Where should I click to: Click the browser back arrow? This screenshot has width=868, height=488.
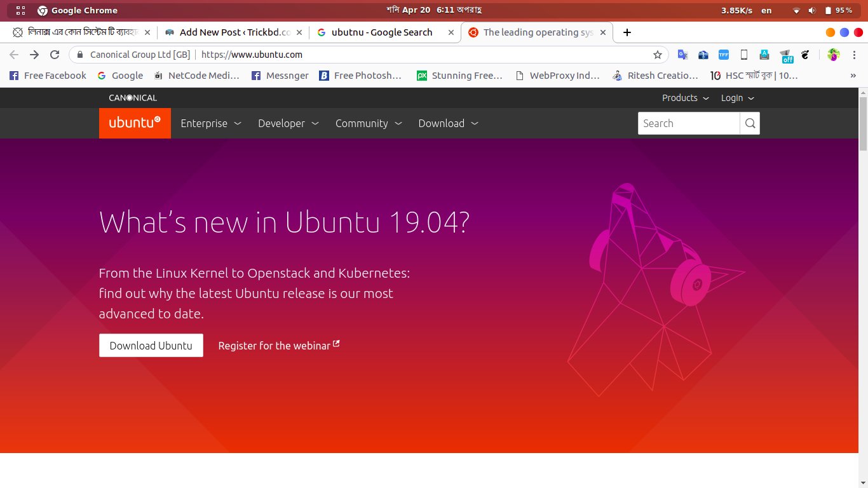(x=14, y=55)
